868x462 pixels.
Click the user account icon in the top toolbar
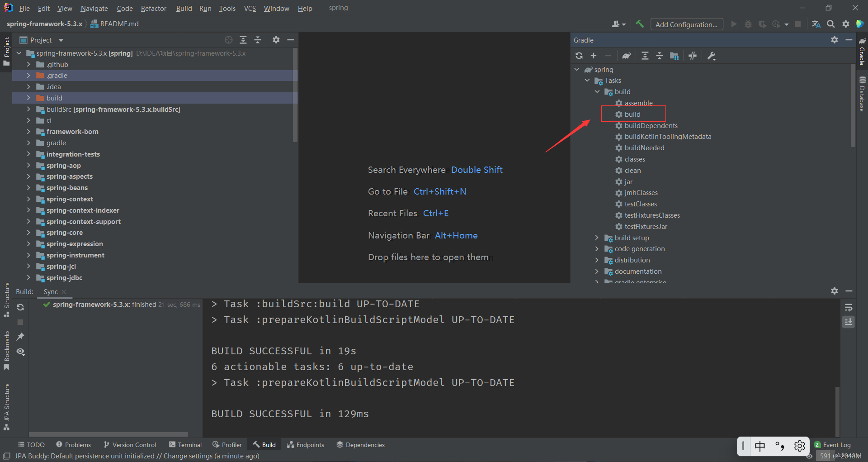tap(618, 24)
